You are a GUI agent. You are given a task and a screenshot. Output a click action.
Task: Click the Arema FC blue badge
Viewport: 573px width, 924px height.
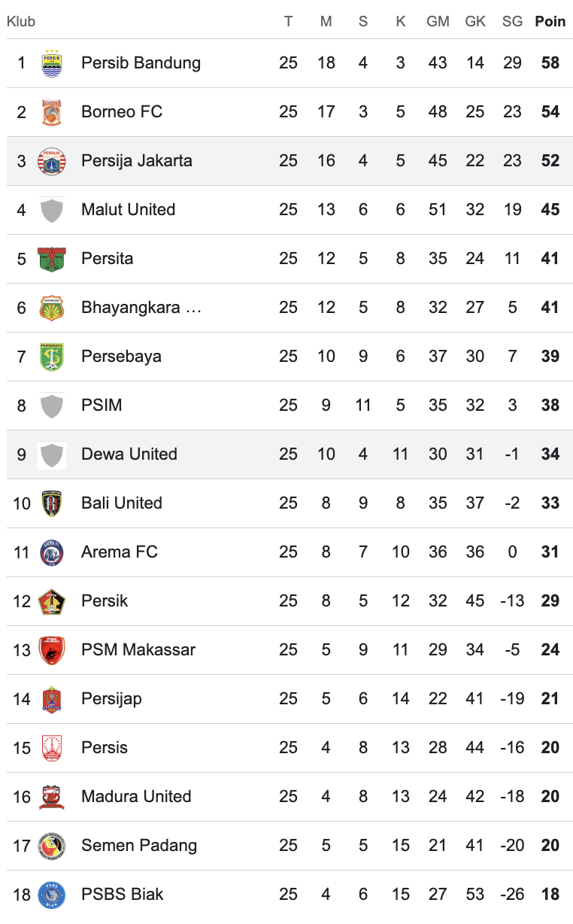(52, 552)
